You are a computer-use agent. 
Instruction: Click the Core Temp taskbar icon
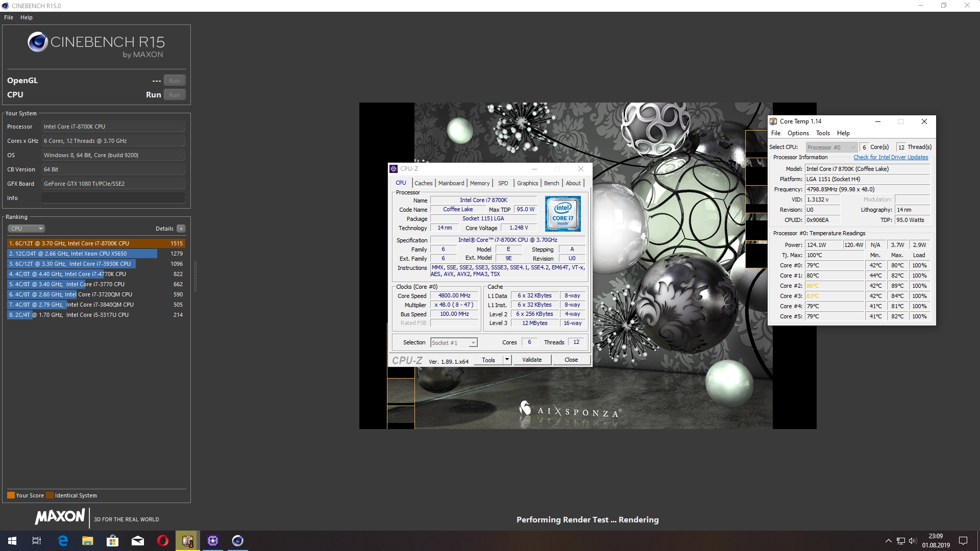click(188, 541)
